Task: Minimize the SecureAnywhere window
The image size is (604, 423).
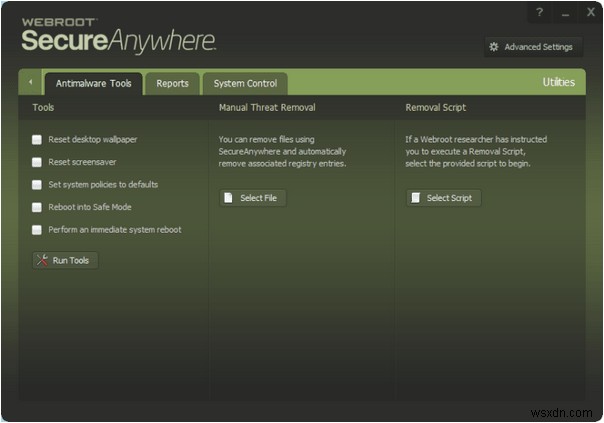Action: (565, 13)
